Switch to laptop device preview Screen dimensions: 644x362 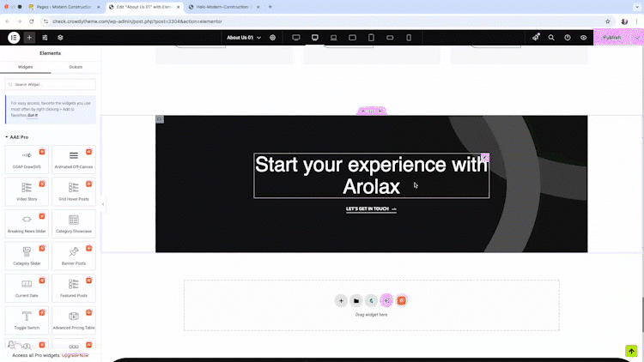pos(333,38)
